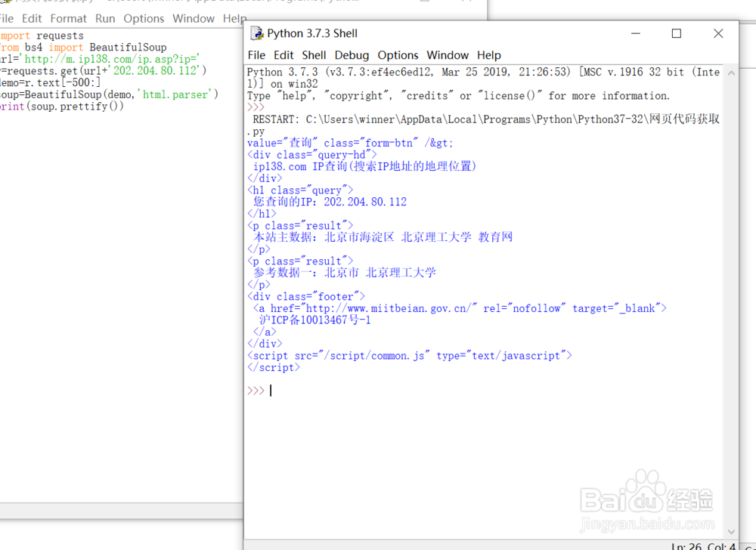Screen dimensions: 756x550
Task: Click the div class="query-hd" output line
Action: pyautogui.click(x=312, y=155)
